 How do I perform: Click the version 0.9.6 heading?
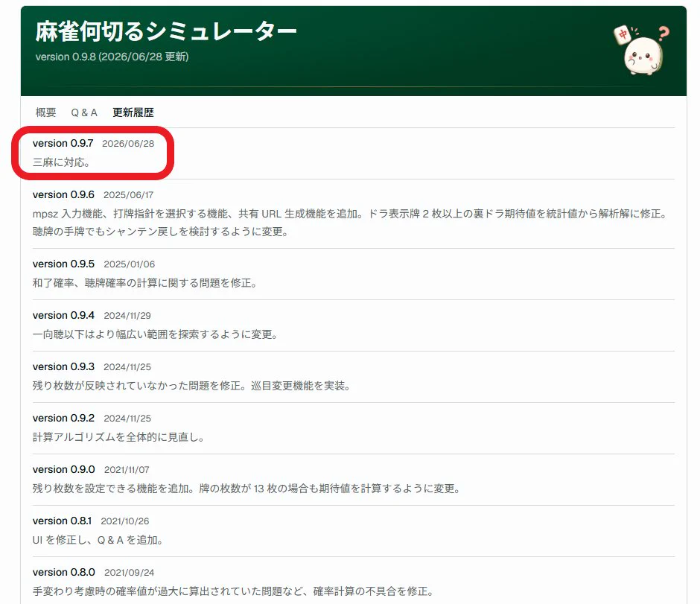click(63, 194)
